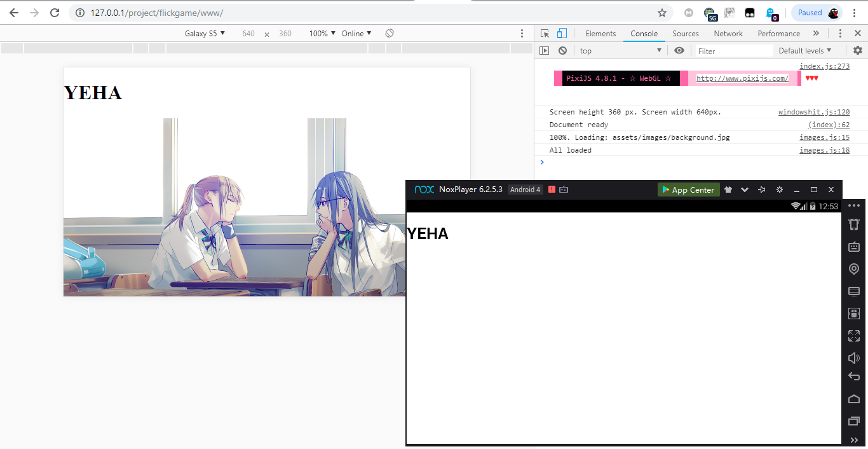Toggle NoxPlayer fullscreen mode
The image size is (868, 449).
coord(854,336)
